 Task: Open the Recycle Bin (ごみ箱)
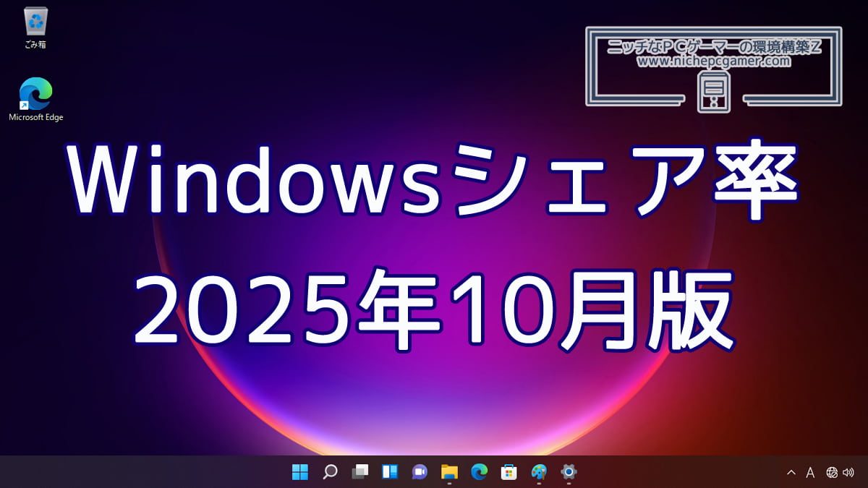point(34,22)
